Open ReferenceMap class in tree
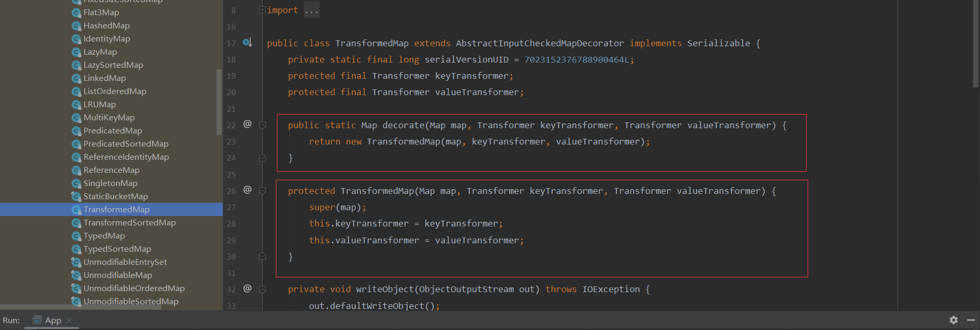Image resolution: width=980 pixels, height=330 pixels. click(111, 170)
